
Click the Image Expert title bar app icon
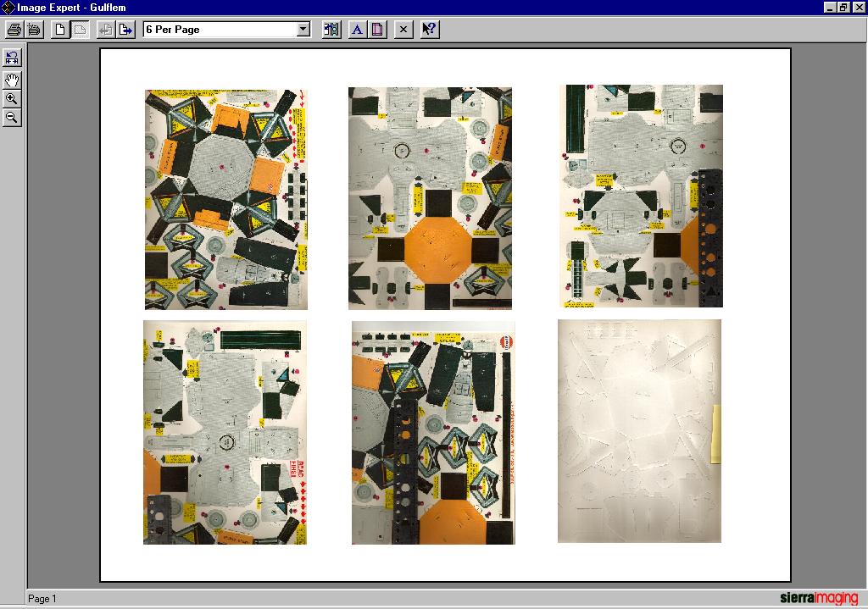8,7
